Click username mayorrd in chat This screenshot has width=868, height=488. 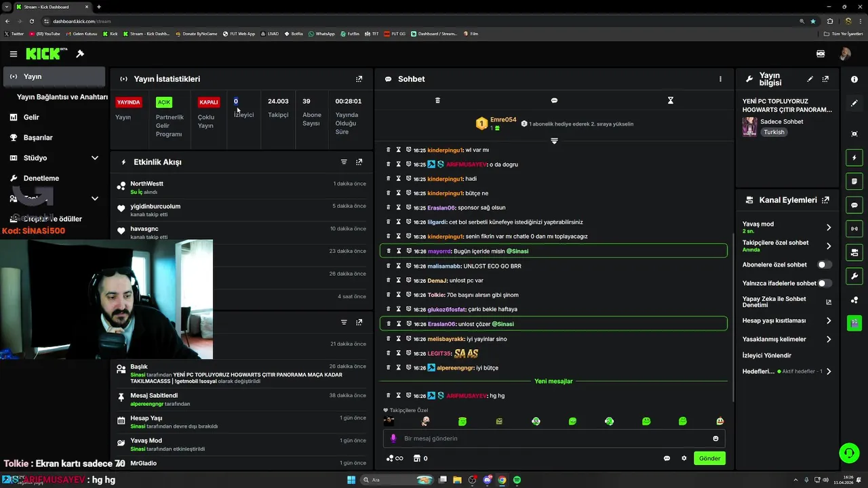439,251
